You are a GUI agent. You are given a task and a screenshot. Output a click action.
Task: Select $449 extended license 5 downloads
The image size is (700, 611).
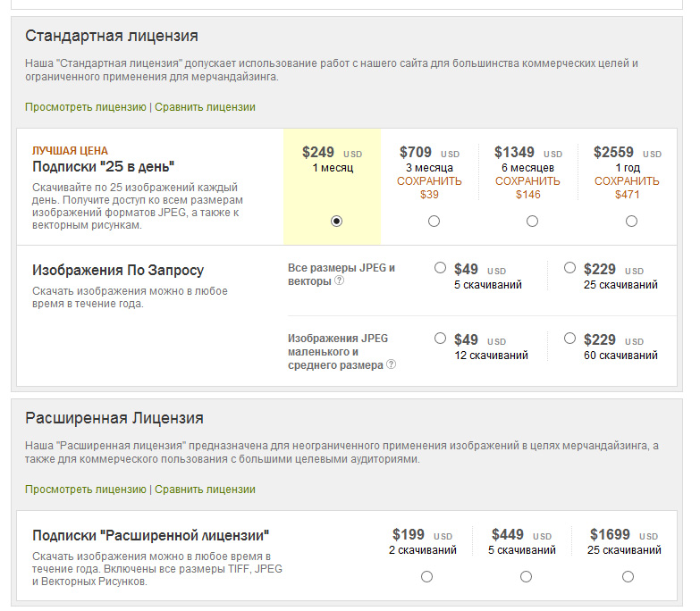(526, 577)
